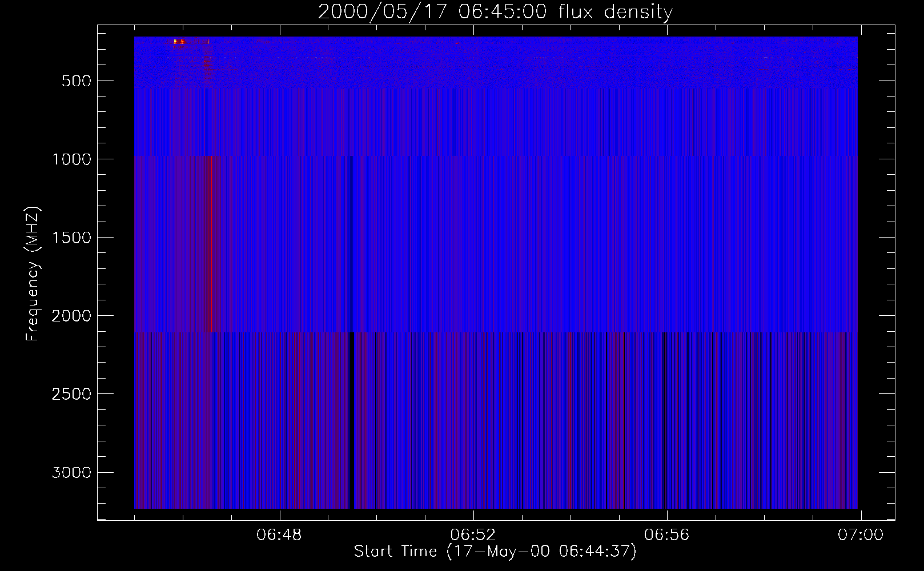Click the 3000 frequency tick label

tap(71, 472)
